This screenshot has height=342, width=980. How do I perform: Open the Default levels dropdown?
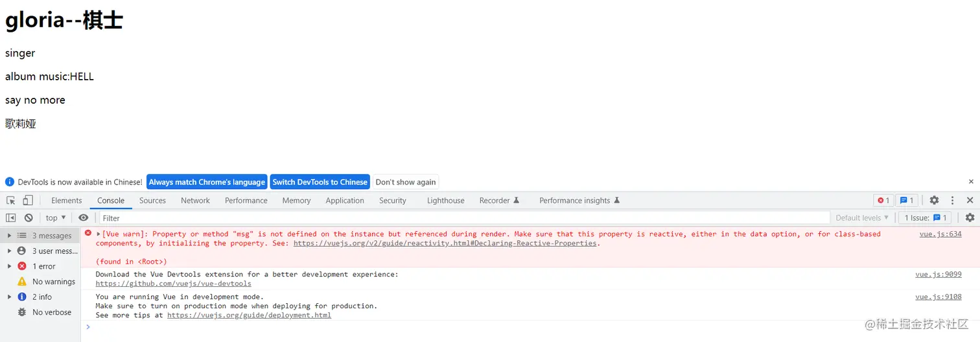click(x=862, y=218)
